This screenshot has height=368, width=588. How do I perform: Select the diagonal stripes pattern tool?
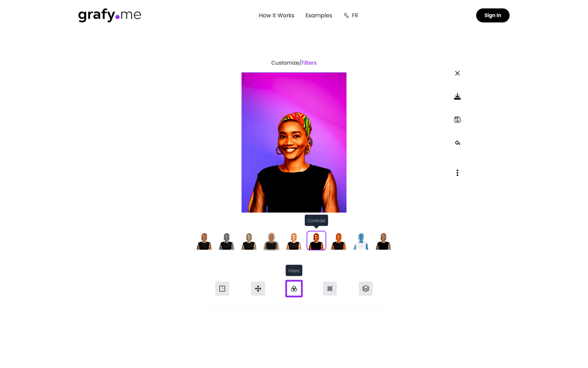pos(330,289)
